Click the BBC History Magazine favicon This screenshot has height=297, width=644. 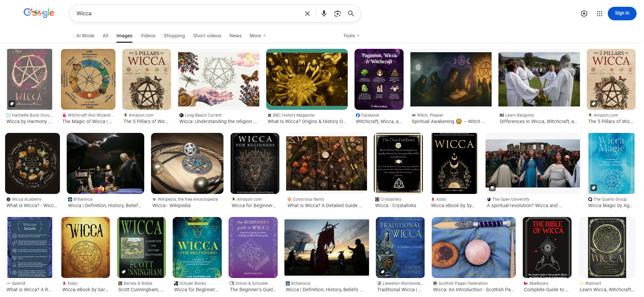pyautogui.click(x=270, y=115)
